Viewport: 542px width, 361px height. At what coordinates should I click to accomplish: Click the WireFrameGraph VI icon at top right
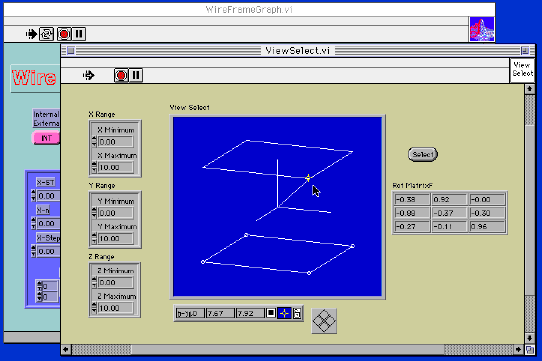[x=482, y=29]
